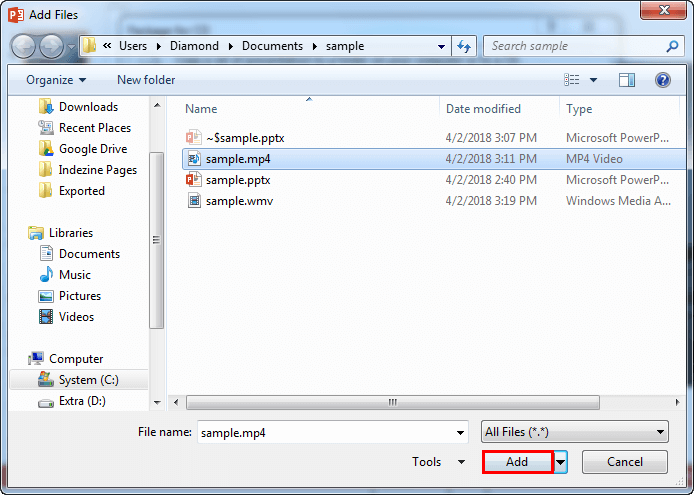Select the Pictures library

80,296
